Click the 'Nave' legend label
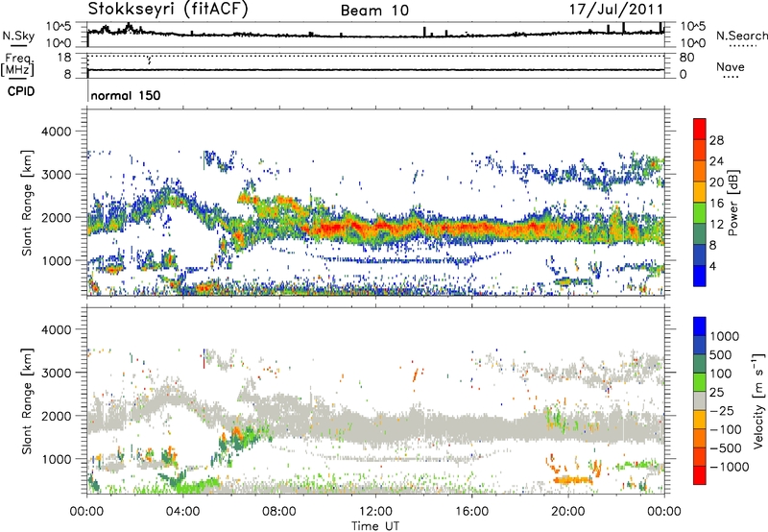Viewport: 768px width, 532px height. click(731, 66)
